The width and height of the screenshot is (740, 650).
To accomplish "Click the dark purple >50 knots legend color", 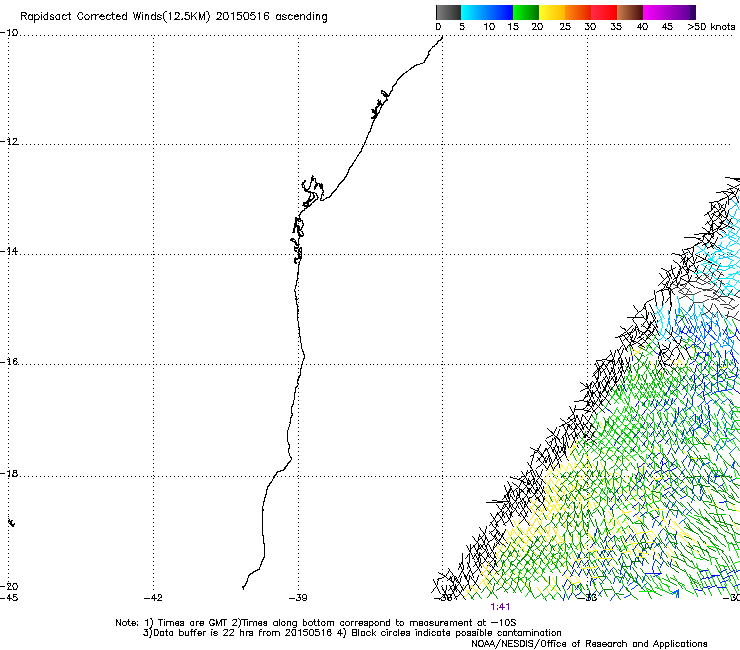I will coord(691,12).
